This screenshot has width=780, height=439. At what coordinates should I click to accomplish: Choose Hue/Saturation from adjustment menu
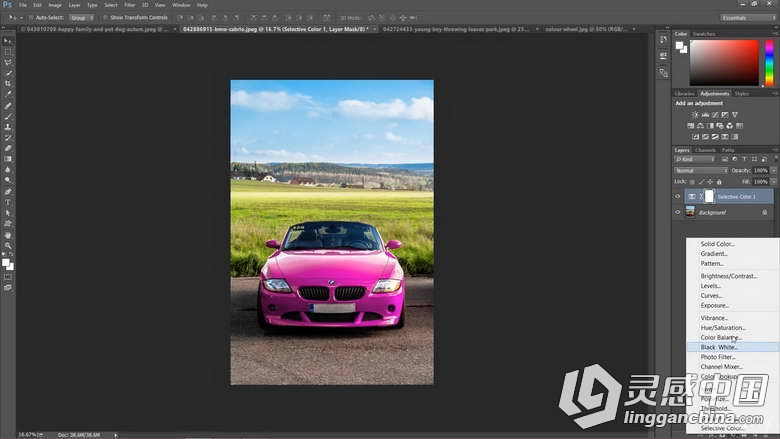pyautogui.click(x=723, y=328)
